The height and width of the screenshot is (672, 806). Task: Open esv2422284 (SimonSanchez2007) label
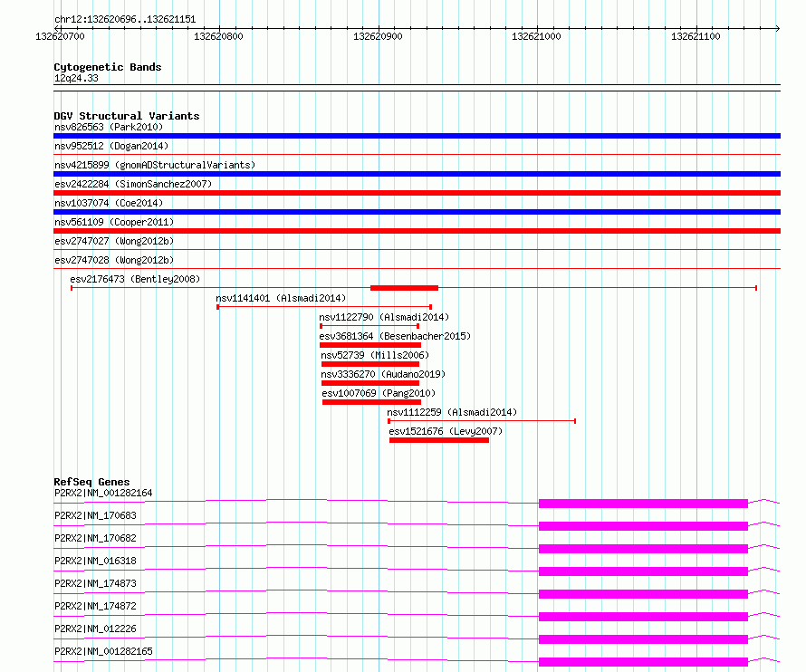coord(133,184)
